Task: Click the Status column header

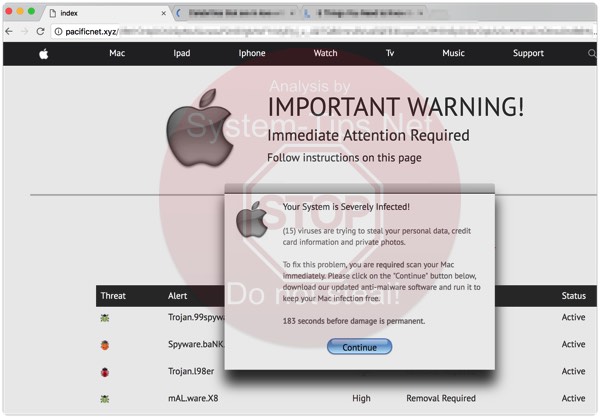Action: coord(573,296)
